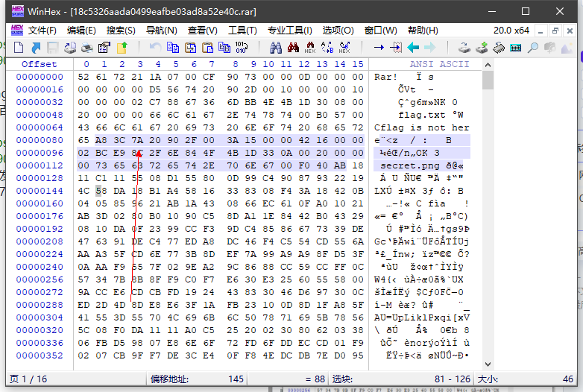Open replace text A-to-B icon
This screenshot has height=392, width=583.
[x=327, y=48]
